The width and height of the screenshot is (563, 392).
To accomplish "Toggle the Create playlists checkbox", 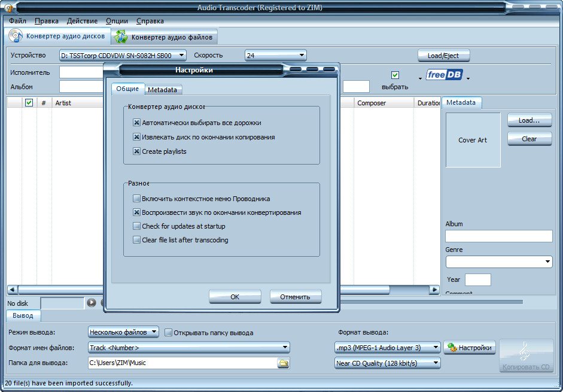I will click(137, 151).
